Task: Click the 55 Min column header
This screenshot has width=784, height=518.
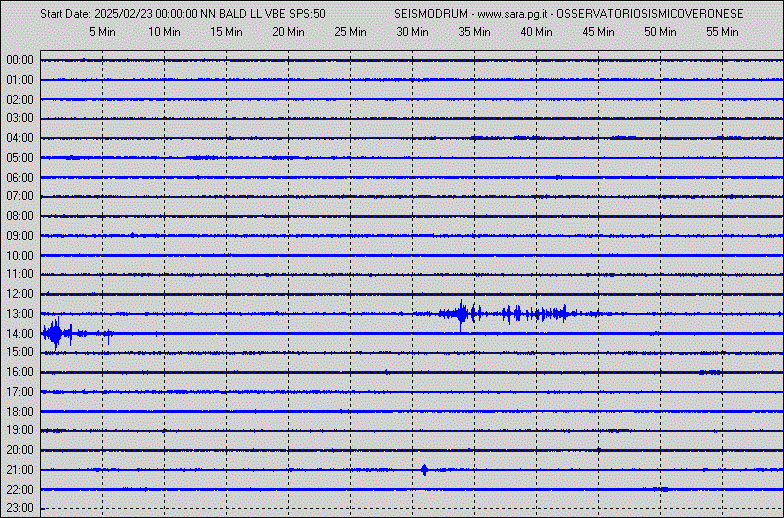Action: (x=722, y=32)
